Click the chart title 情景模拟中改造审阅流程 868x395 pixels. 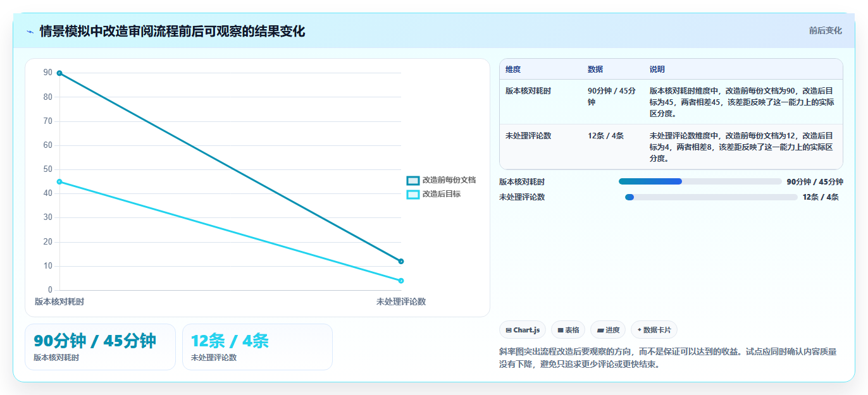click(x=172, y=32)
